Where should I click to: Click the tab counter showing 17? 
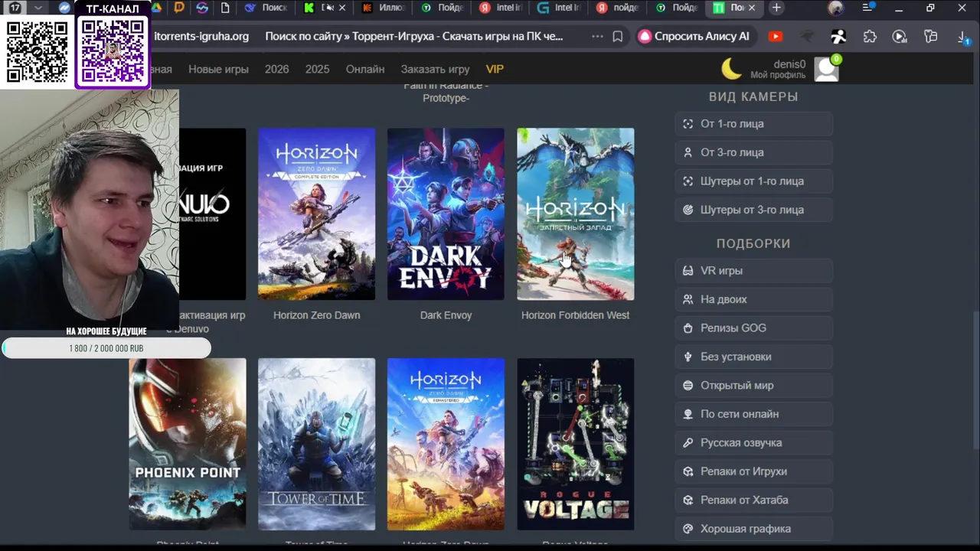(x=15, y=8)
